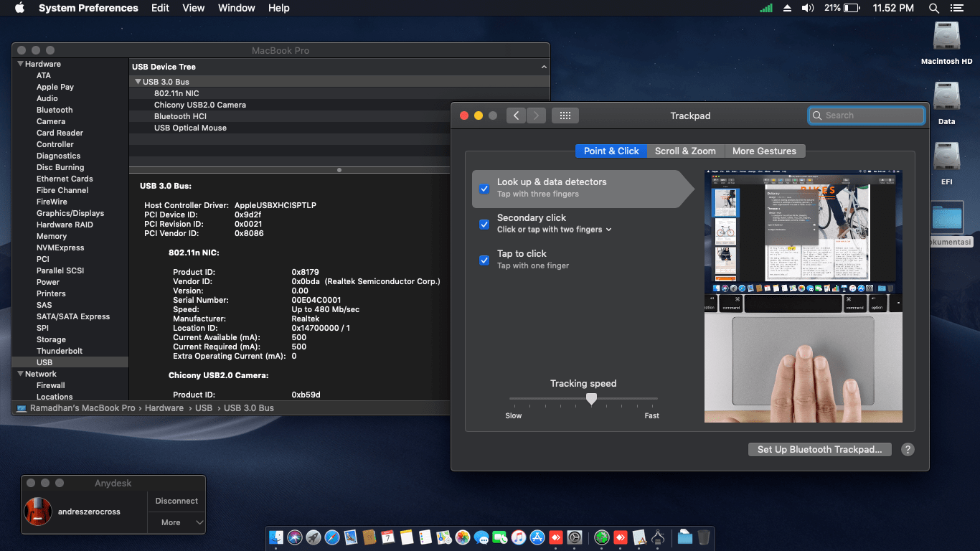Image resolution: width=980 pixels, height=551 pixels.
Task: Click battery status in menu bar
Action: (842, 8)
